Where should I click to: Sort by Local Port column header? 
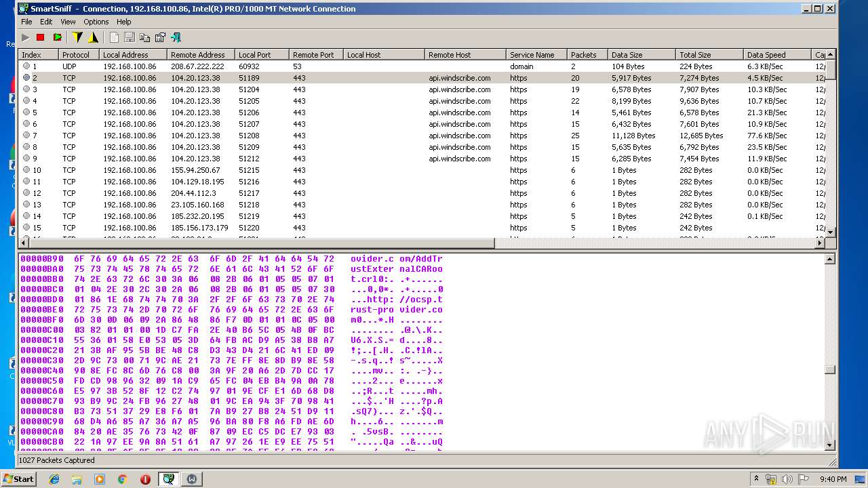262,55
